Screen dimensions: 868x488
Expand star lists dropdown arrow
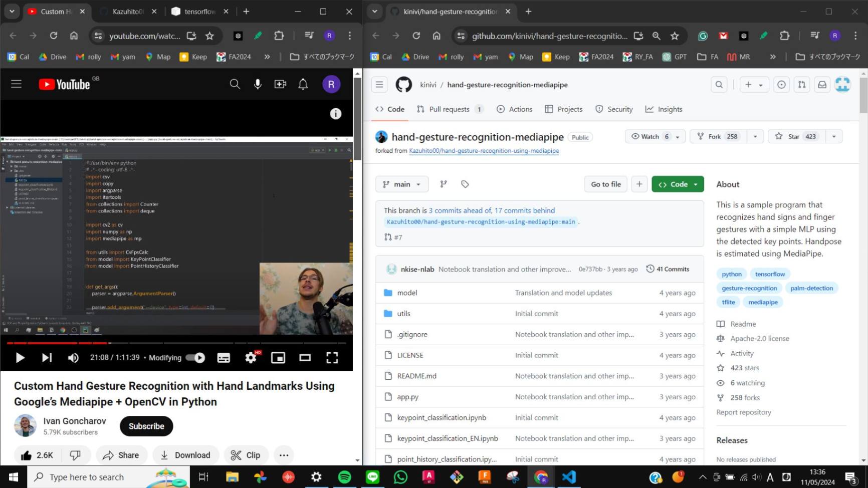(834, 136)
